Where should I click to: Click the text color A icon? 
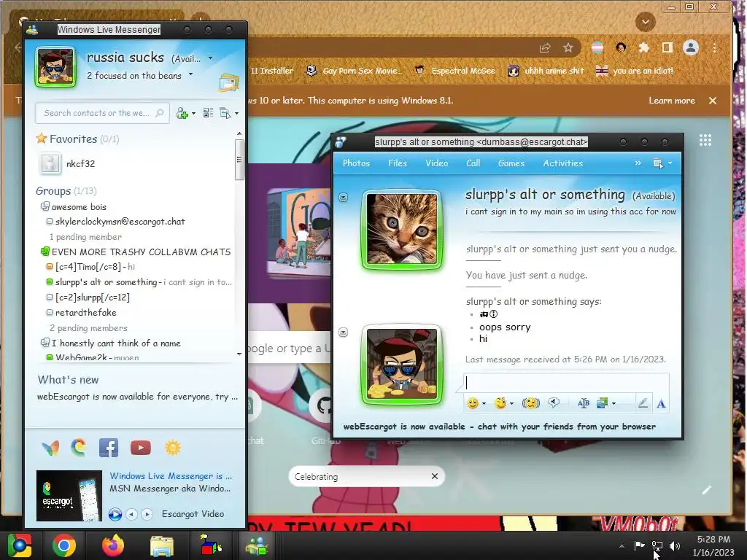(661, 404)
